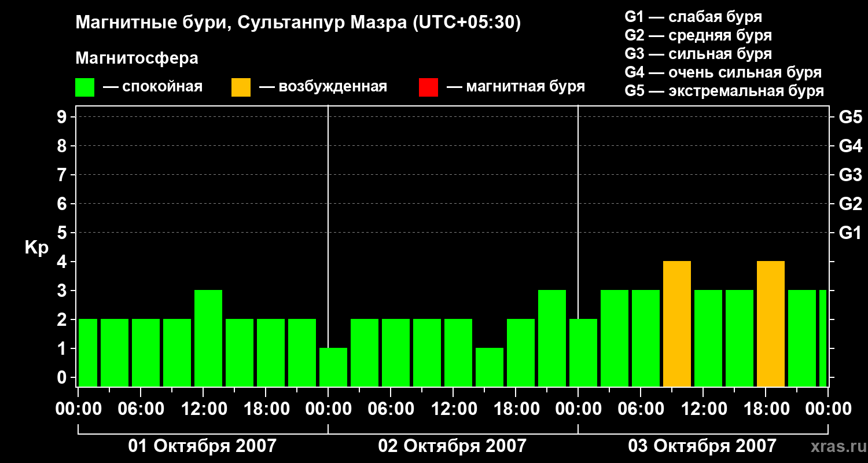Click the lone 'G1' label on right axis
Viewport: 868px width, 463px height.
(x=851, y=233)
